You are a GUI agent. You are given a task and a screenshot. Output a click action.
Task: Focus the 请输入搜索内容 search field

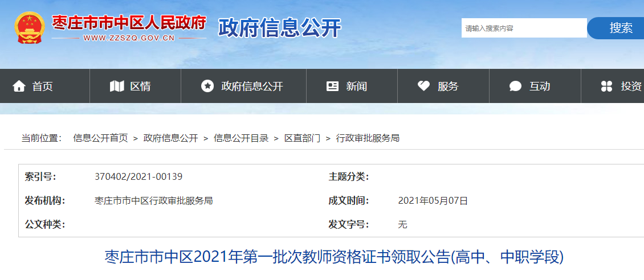(524, 28)
